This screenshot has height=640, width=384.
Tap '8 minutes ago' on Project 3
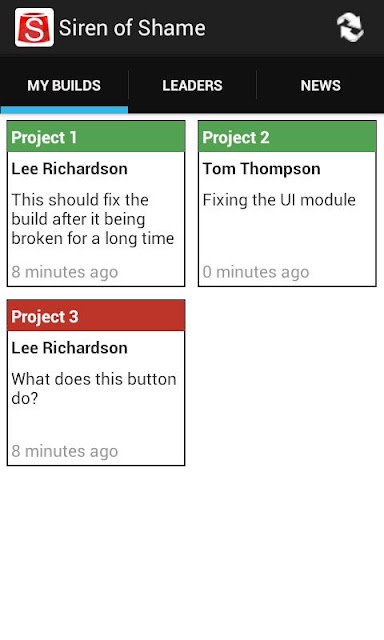coord(64,451)
